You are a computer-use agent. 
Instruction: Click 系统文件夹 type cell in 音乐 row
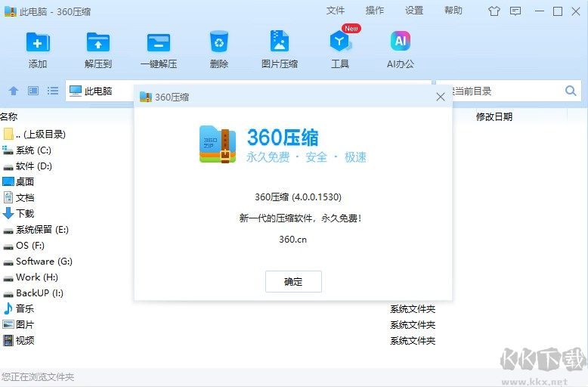413,308
